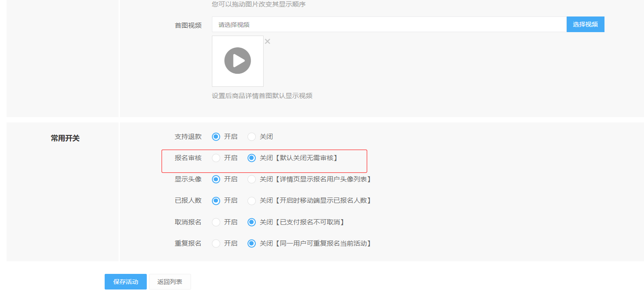
Task: Click the 已报人数 label
Action: coord(188,201)
